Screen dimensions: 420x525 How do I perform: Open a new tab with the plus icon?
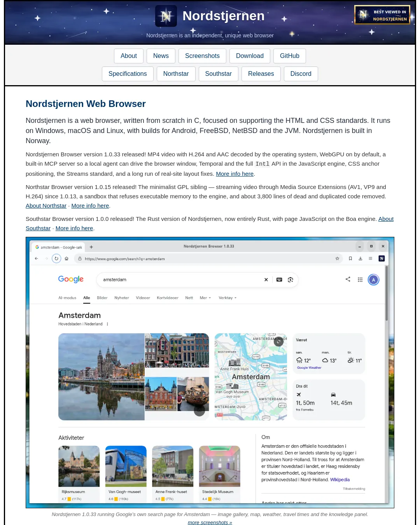click(91, 247)
